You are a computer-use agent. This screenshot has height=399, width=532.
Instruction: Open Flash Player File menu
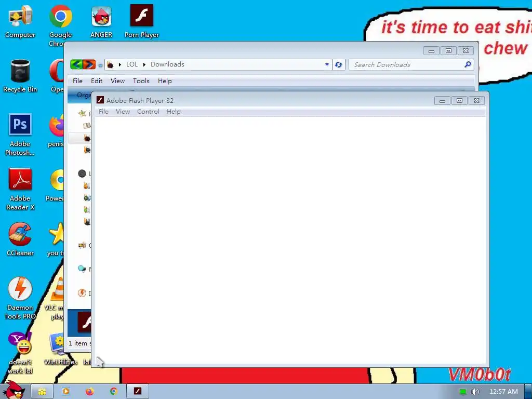pyautogui.click(x=103, y=112)
